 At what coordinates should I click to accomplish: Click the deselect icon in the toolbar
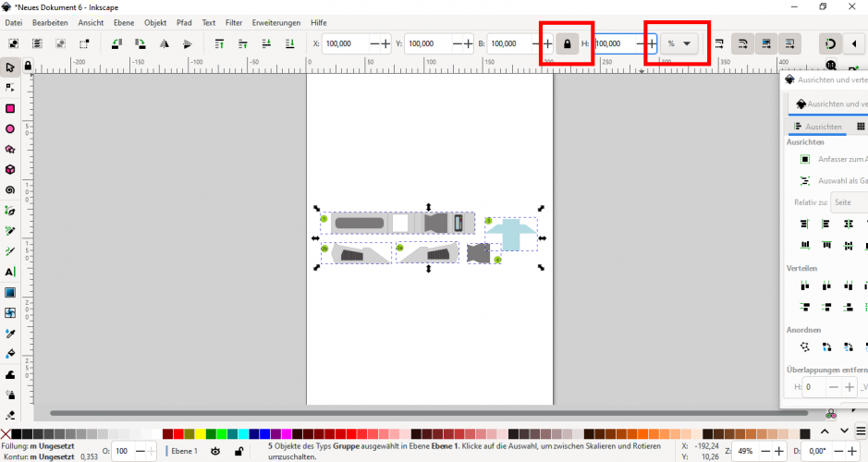(60, 43)
